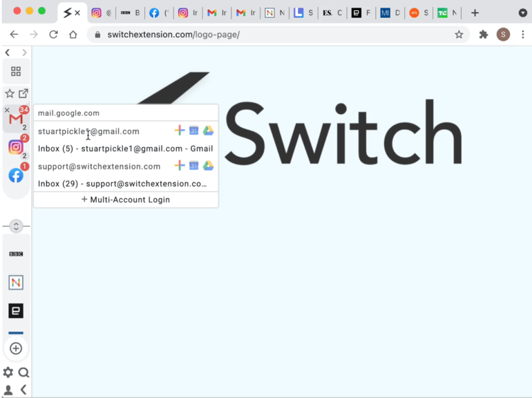This screenshot has height=398, width=532.
Task: Switch to the ES. browser tab
Action: coord(332,13)
